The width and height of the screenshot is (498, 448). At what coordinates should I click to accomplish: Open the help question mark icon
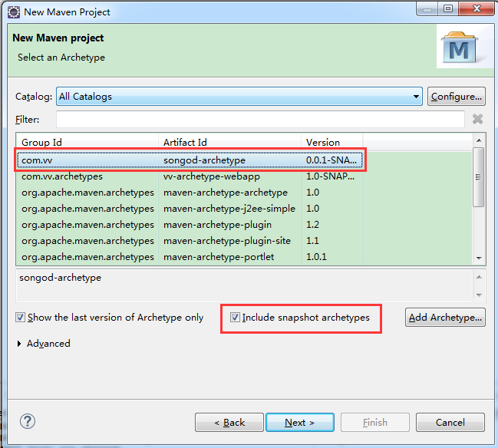(x=28, y=422)
